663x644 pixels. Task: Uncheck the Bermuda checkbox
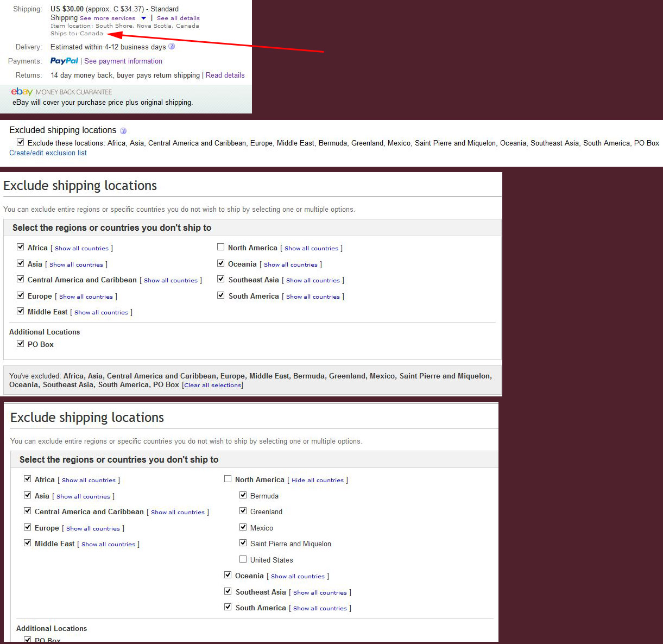(243, 495)
